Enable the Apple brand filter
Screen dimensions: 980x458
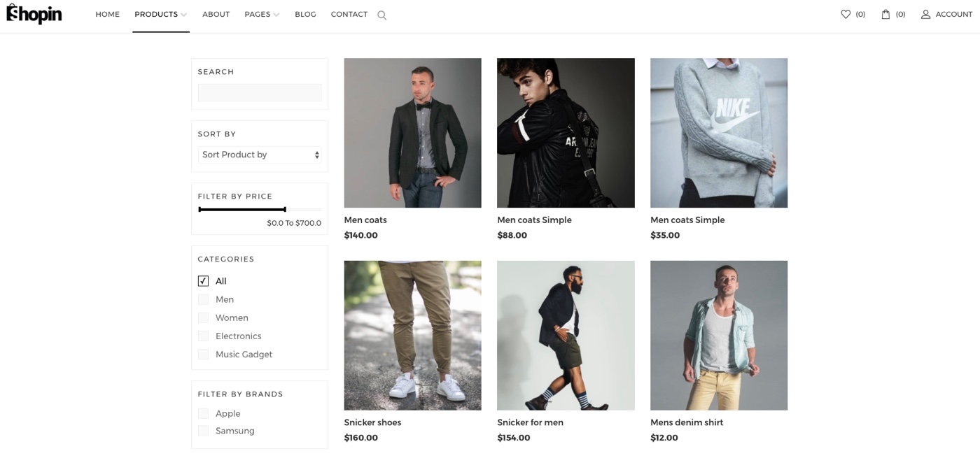(203, 413)
